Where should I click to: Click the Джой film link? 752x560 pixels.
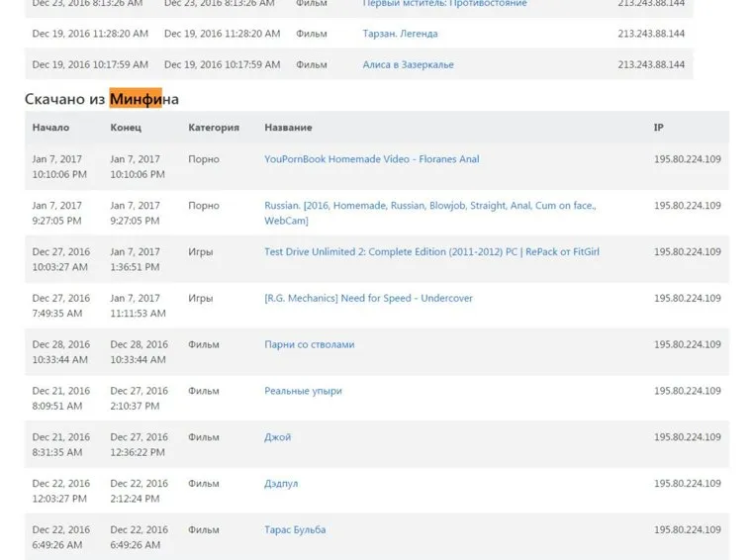(277, 437)
